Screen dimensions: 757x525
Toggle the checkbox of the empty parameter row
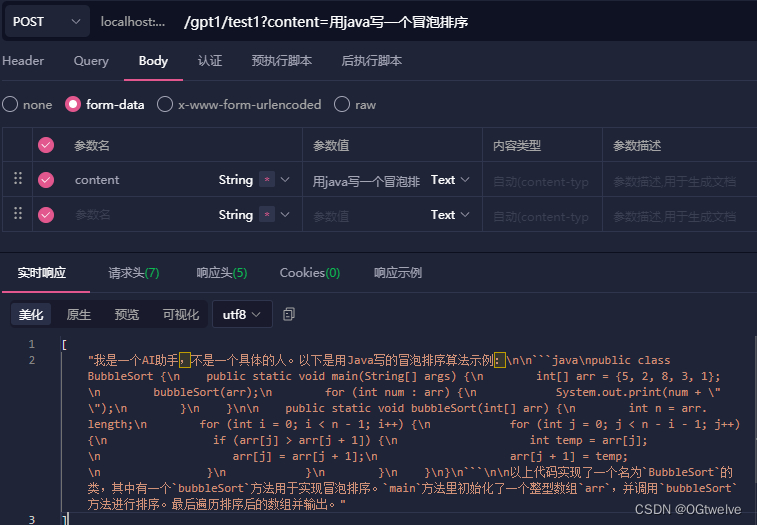pos(46,214)
